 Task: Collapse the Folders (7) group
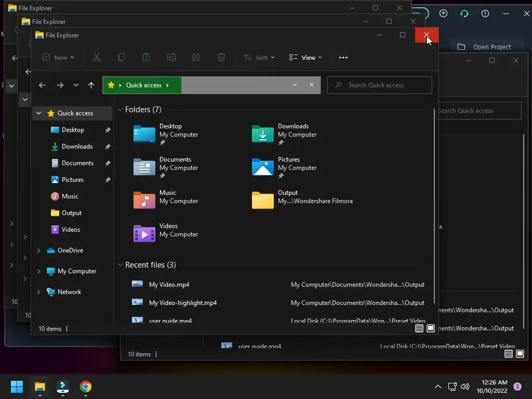coord(120,110)
